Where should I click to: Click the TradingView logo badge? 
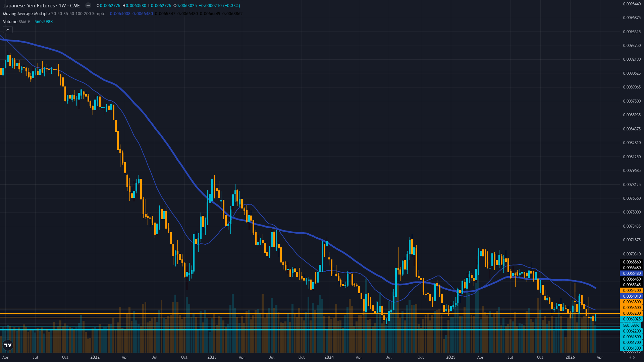(x=8, y=345)
